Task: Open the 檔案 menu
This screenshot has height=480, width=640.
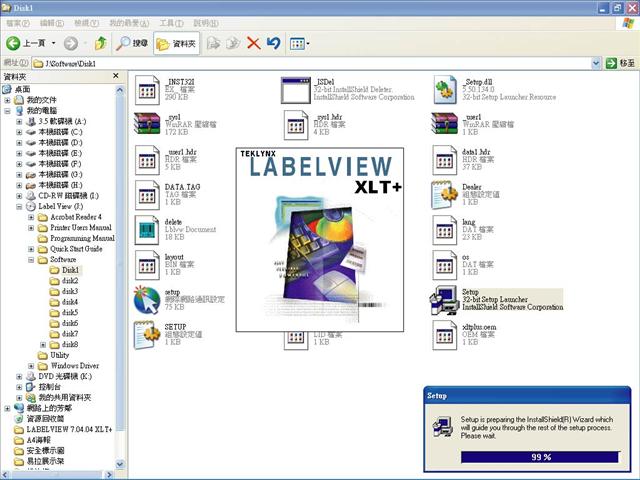Action: coord(18,23)
